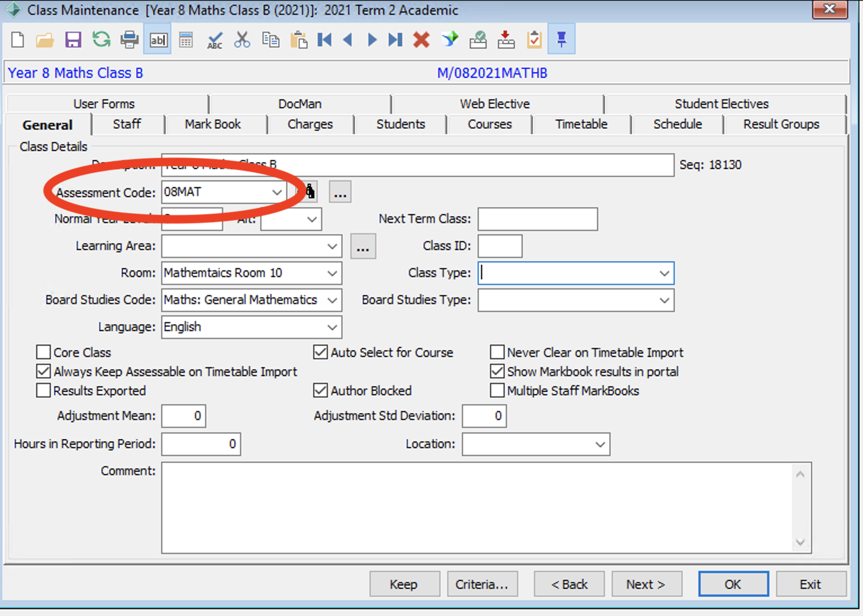Open the Mark Book tab
Screen dimensions: 863x616
point(213,124)
